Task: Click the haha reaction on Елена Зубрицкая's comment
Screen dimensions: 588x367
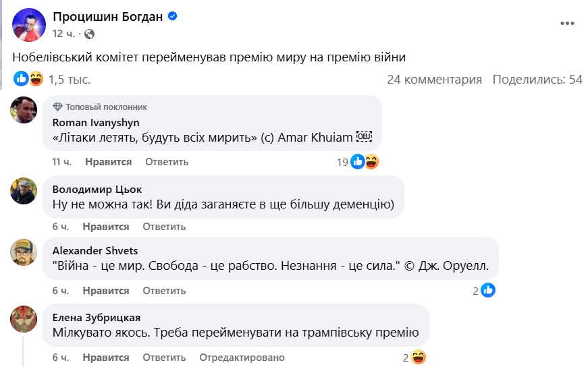Action: click(x=418, y=358)
